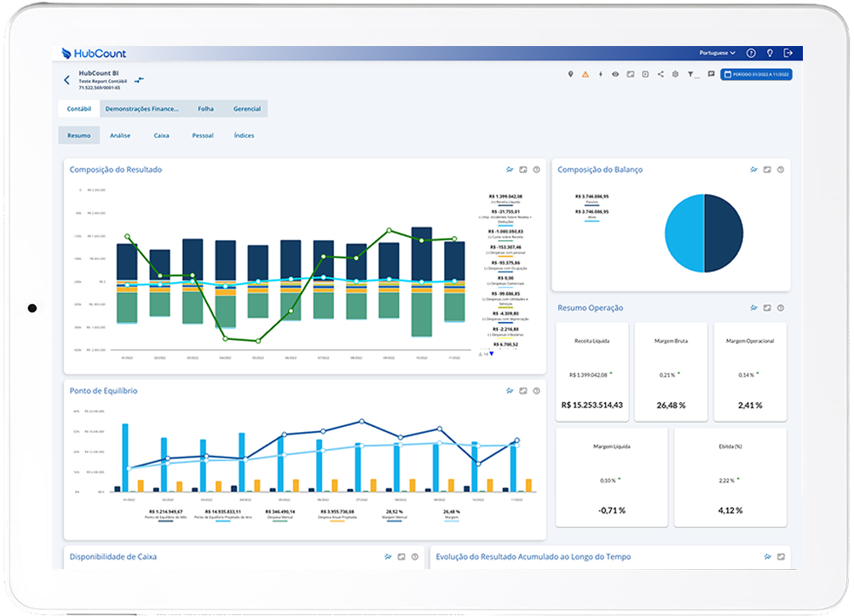Image resolution: width=854 pixels, height=616 pixels.
Task: Toggle Ponto de Equilíbrio legend R$ 1.214.949,67
Action: point(165,515)
